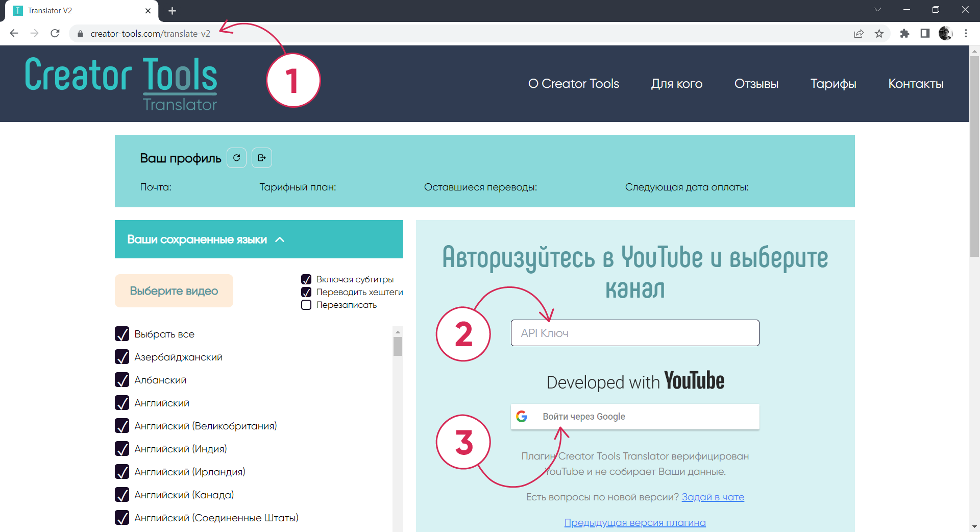Viewport: 980px width, 532px height.
Task: Click the 'Следующая дата оплаты:' label
Action: tap(687, 187)
